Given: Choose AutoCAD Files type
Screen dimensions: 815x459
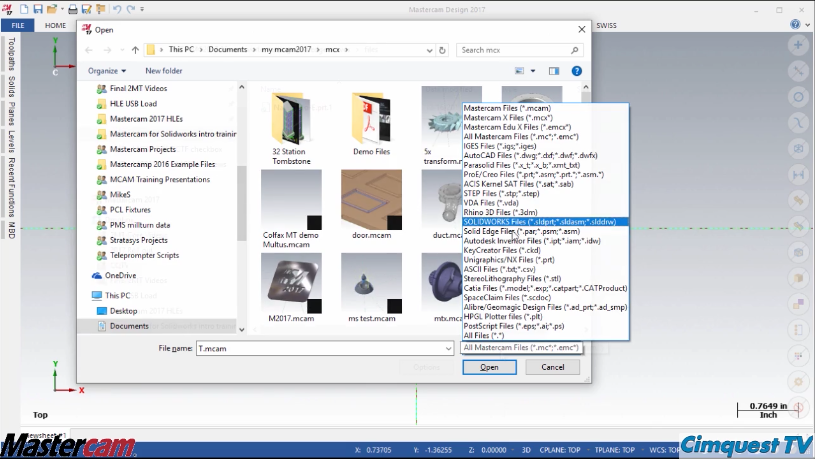Looking at the screenshot, I should (x=545, y=155).
